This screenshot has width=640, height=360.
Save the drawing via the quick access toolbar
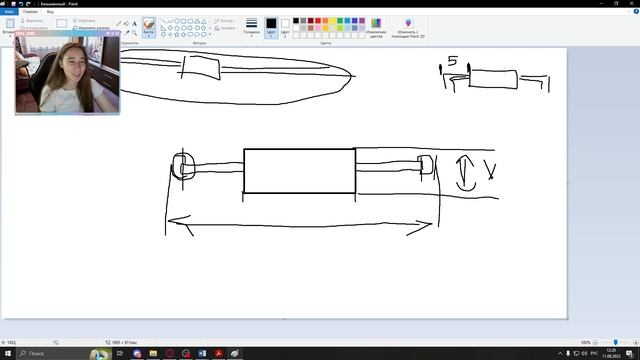point(13,4)
